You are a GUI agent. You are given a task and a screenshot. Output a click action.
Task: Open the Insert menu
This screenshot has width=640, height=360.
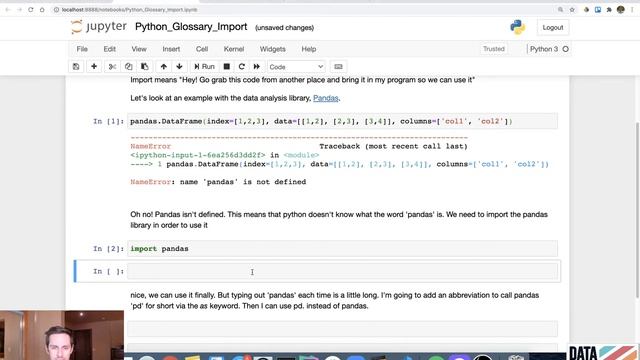click(x=171, y=49)
